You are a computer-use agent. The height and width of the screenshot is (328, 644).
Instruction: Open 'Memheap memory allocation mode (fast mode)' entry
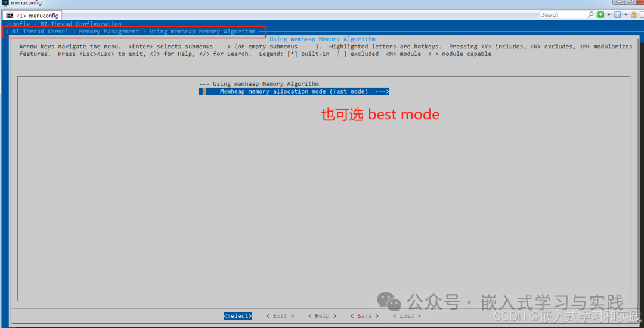point(294,92)
